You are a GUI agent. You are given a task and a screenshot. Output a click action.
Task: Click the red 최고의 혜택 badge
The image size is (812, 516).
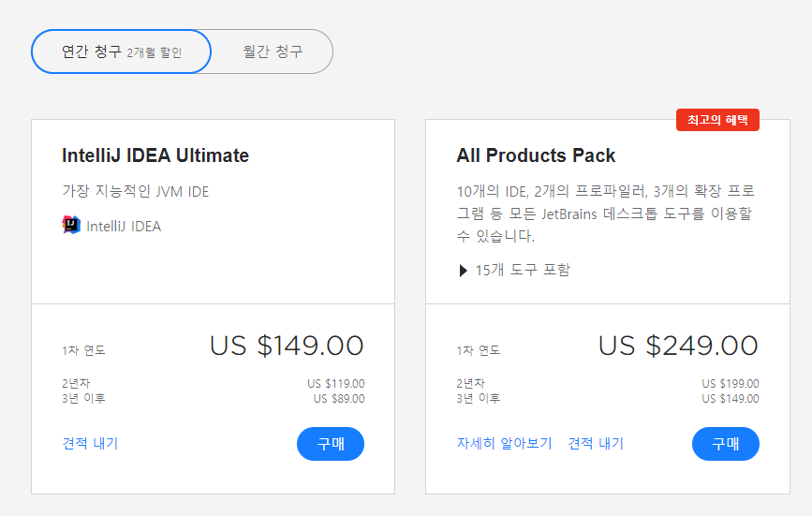click(717, 120)
